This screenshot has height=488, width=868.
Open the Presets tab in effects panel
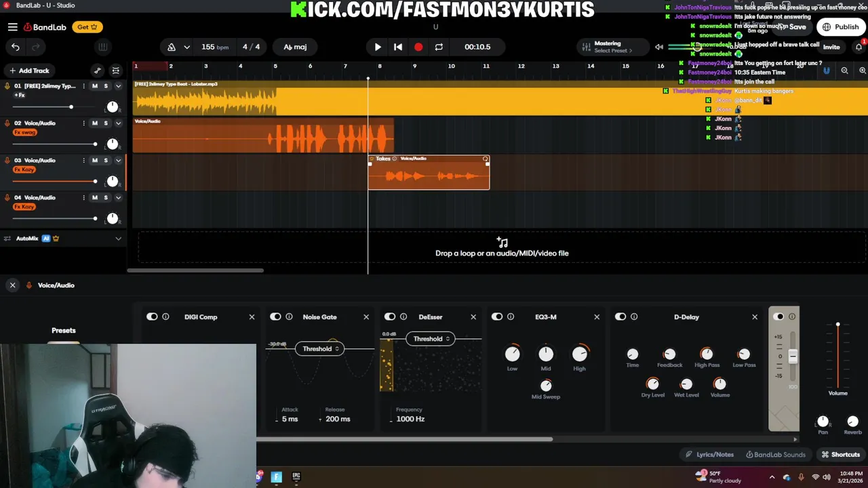point(64,331)
